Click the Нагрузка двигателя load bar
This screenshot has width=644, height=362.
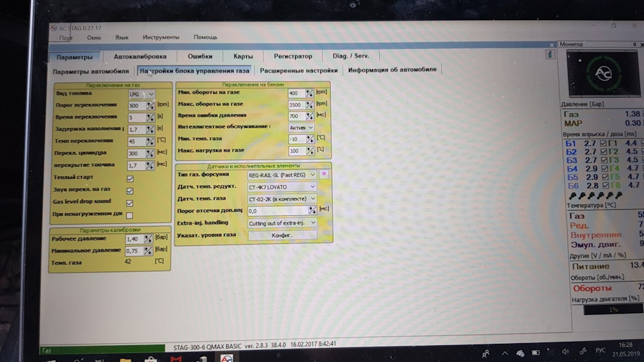pos(612,310)
